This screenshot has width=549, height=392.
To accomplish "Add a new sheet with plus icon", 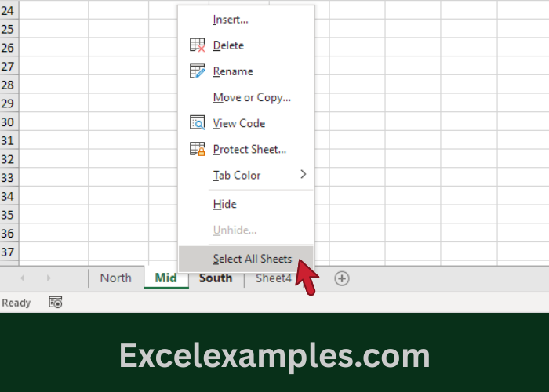I will pyautogui.click(x=342, y=278).
